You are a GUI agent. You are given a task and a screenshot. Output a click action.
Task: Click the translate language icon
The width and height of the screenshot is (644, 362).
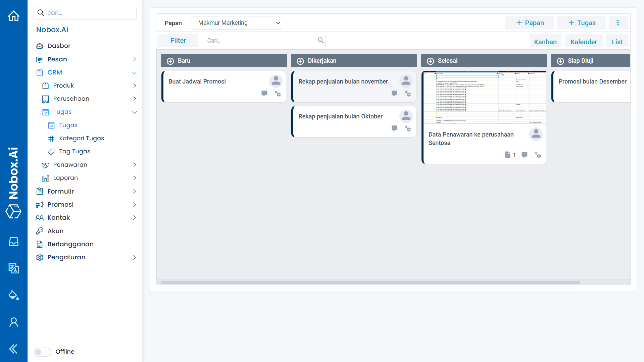pyautogui.click(x=14, y=268)
